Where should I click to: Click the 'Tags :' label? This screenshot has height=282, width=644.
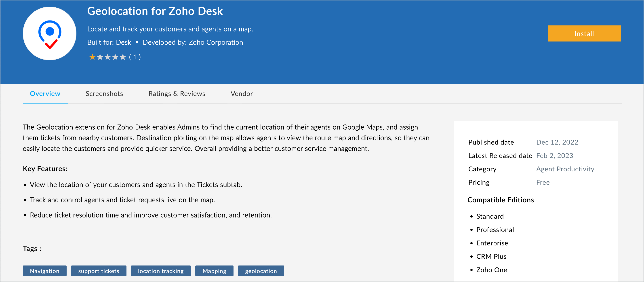(x=32, y=249)
